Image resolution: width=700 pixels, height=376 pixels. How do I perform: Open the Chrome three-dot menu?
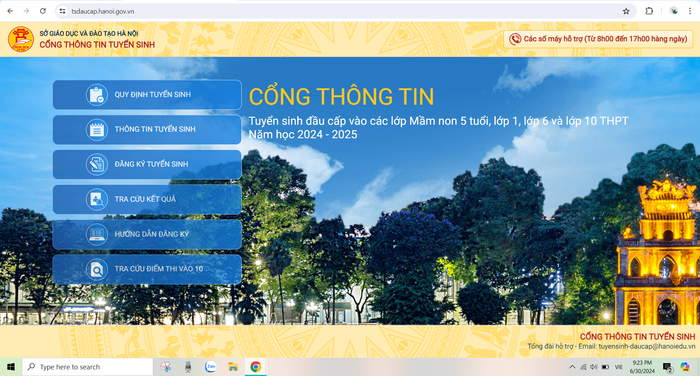pyautogui.click(x=690, y=11)
